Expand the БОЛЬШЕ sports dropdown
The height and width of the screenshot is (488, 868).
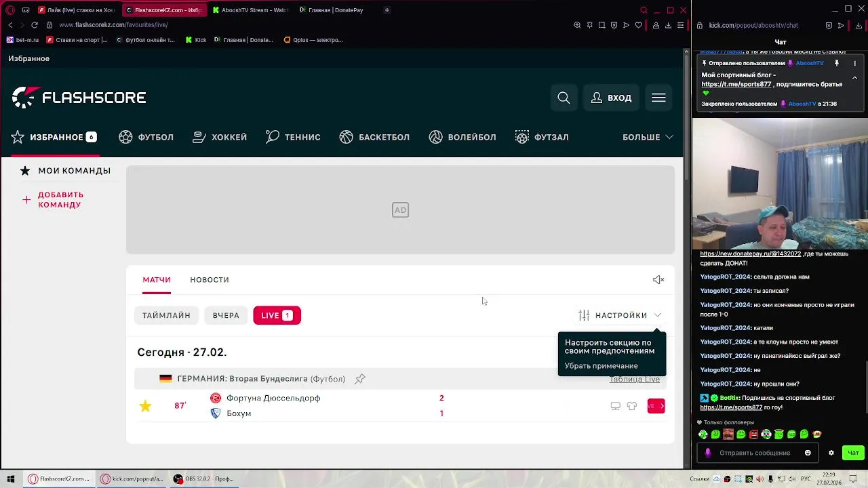tap(648, 137)
